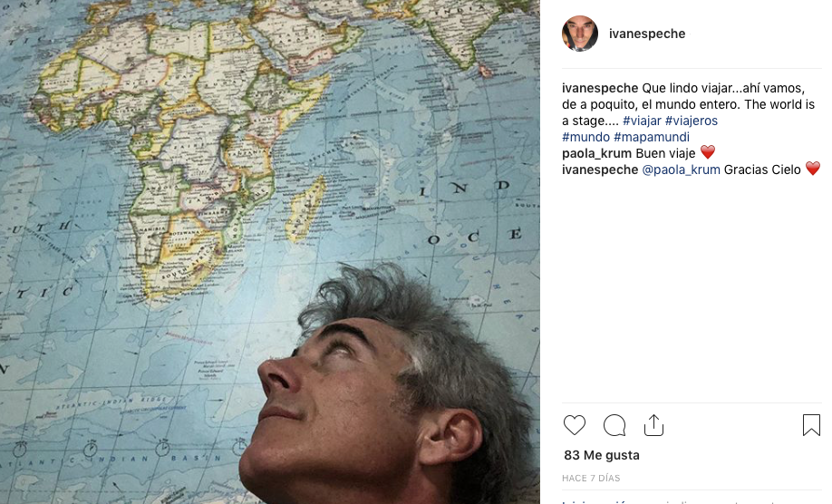The height and width of the screenshot is (504, 832).
Task: Open the #viajeros hashtag
Action: click(x=691, y=121)
